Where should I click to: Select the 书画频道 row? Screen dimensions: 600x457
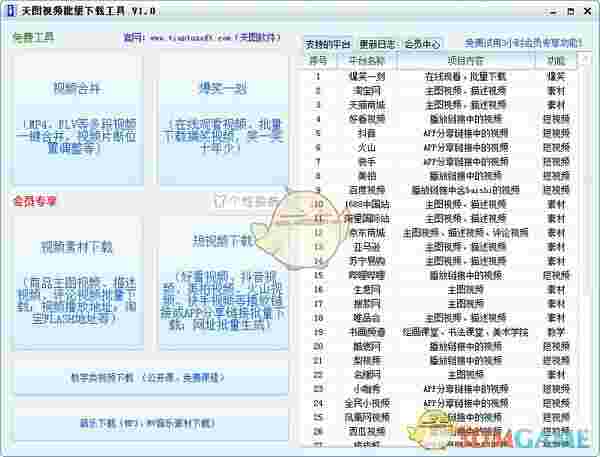click(440, 332)
